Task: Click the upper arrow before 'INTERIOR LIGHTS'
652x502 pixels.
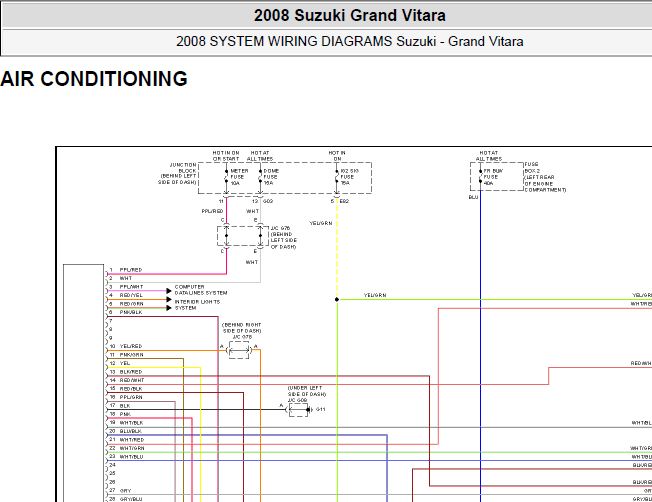Action: tap(169, 299)
